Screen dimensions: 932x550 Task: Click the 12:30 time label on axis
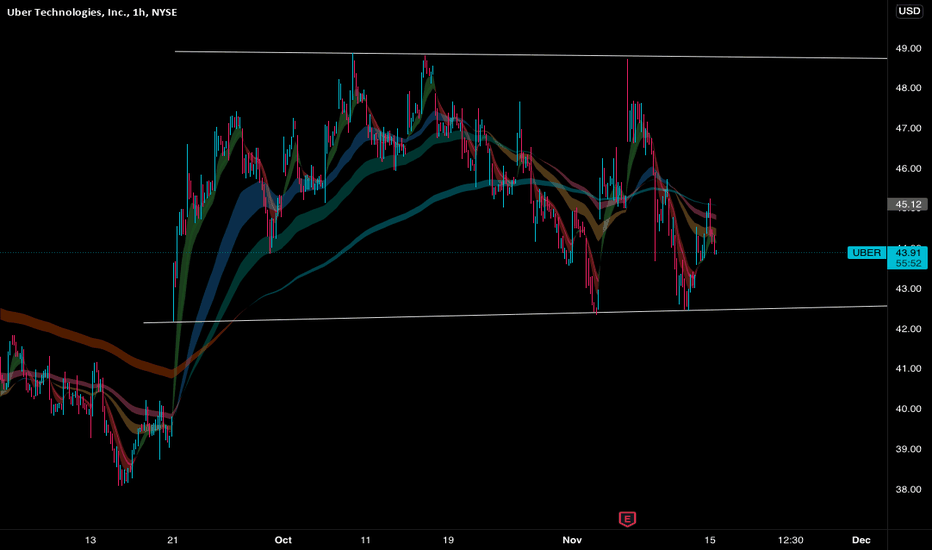tap(791, 540)
